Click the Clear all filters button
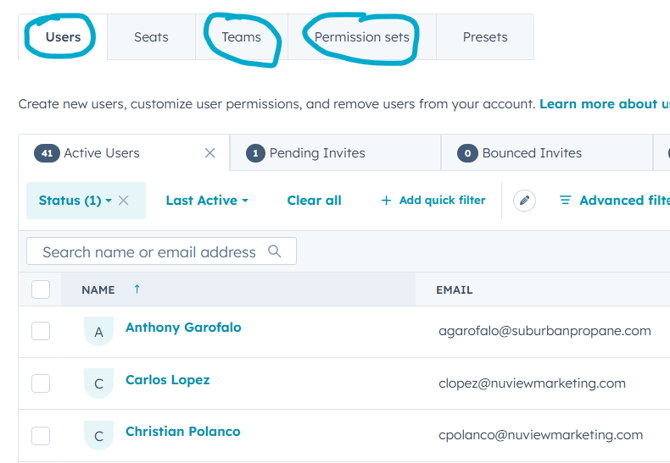The width and height of the screenshot is (670, 463). (x=314, y=200)
